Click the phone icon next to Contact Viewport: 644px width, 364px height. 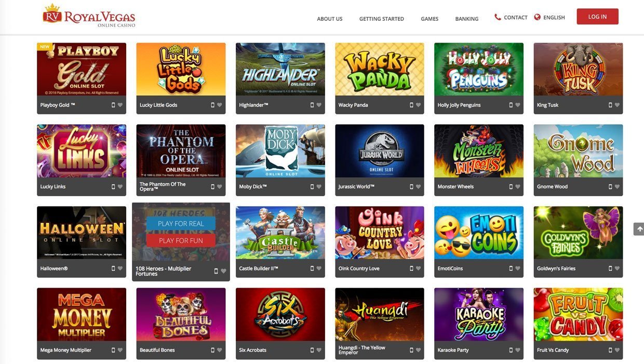coord(498,17)
